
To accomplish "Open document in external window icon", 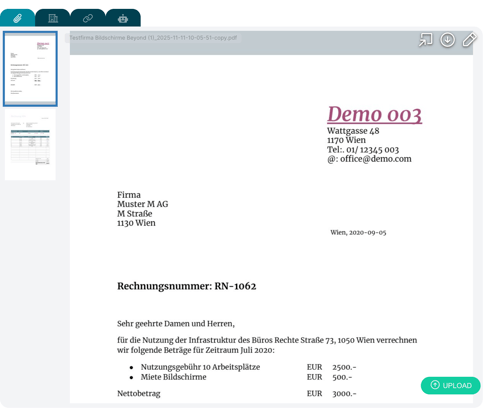I will click(x=425, y=40).
